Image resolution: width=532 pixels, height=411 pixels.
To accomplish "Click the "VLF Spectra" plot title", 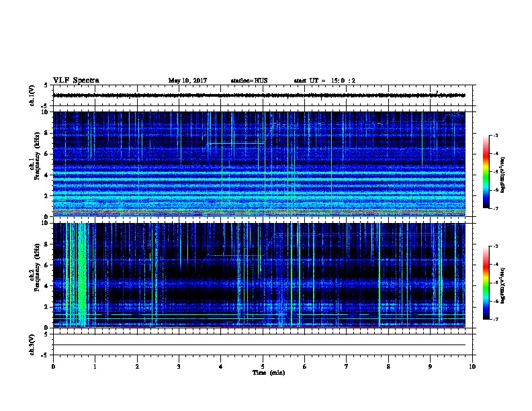I will click(x=76, y=81).
